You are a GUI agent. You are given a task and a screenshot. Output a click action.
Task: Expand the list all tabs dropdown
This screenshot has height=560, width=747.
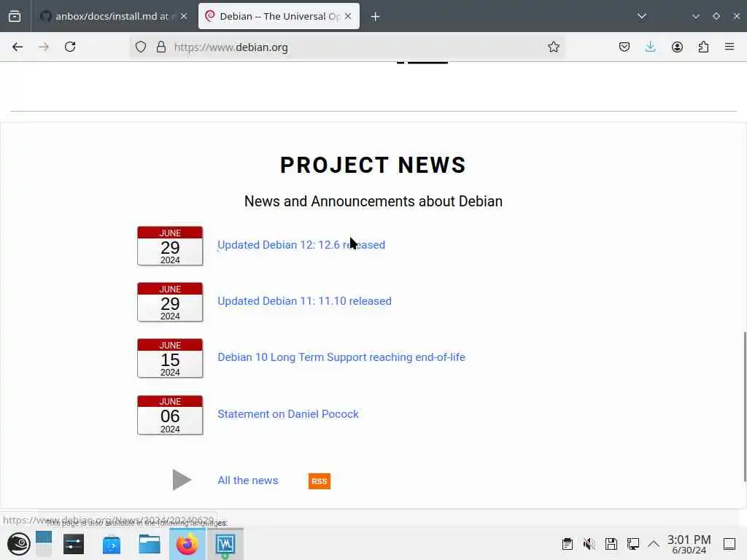coord(642,16)
